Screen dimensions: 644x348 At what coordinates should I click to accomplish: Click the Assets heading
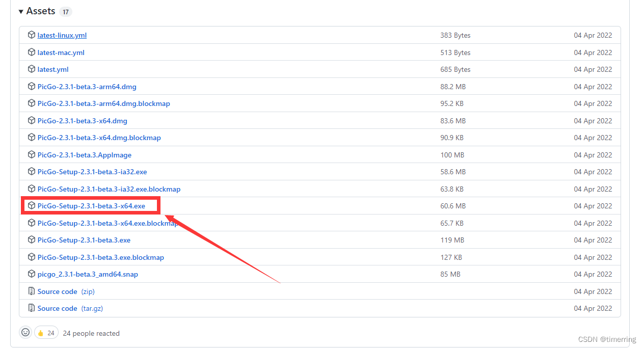pyautogui.click(x=41, y=11)
